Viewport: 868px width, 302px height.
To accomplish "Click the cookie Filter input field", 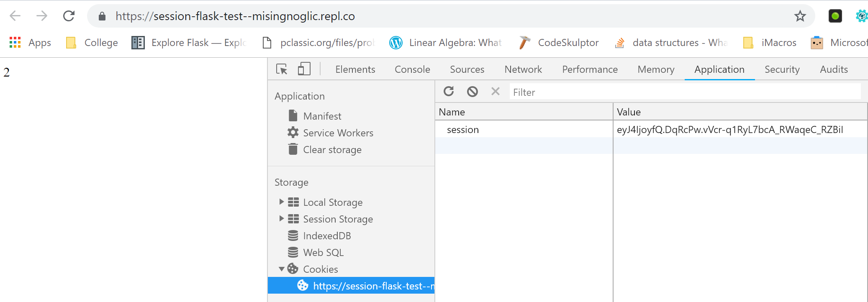I will point(684,92).
